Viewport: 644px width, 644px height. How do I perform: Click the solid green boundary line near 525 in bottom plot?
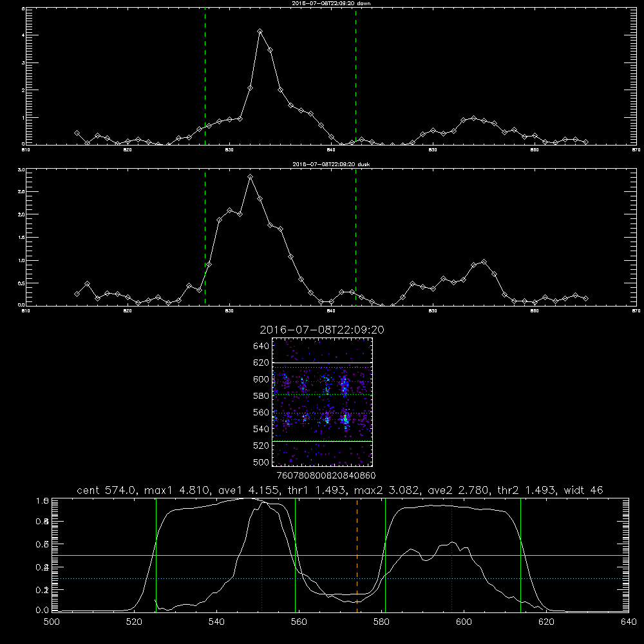156,556
